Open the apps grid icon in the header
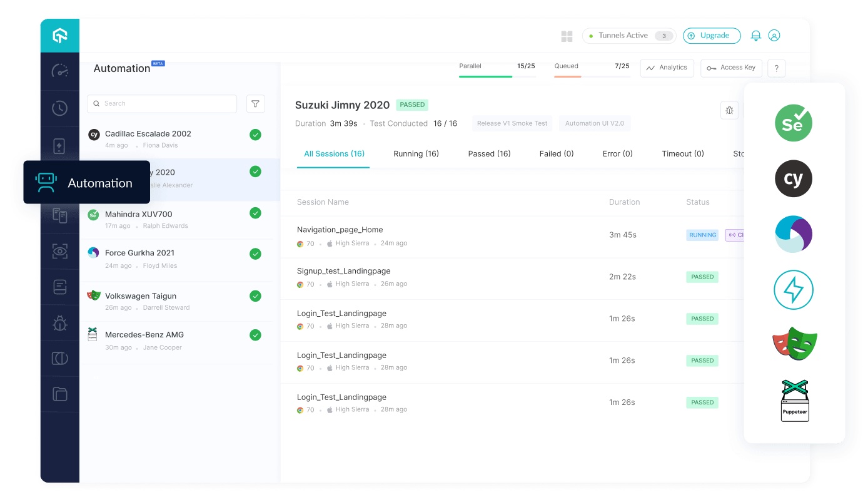 point(567,36)
